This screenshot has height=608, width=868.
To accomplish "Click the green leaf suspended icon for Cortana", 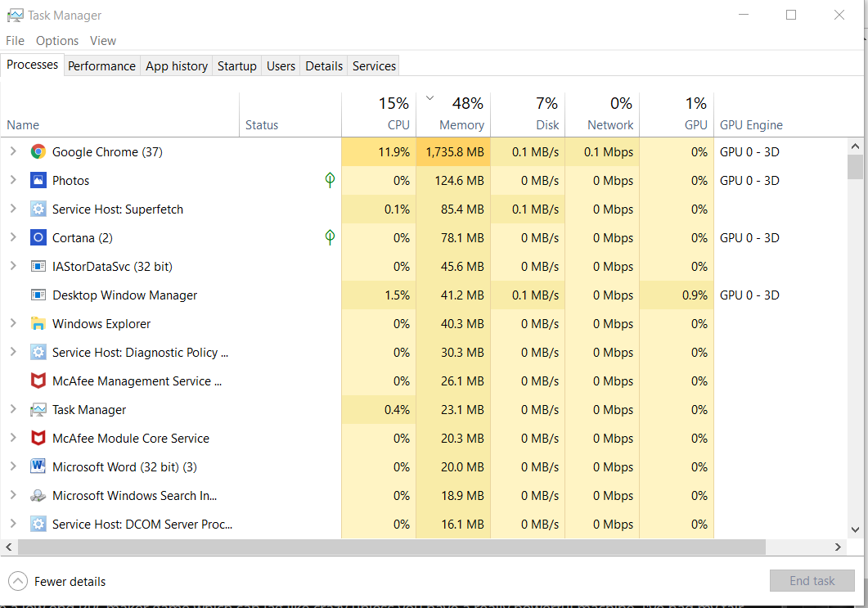I will coord(330,237).
